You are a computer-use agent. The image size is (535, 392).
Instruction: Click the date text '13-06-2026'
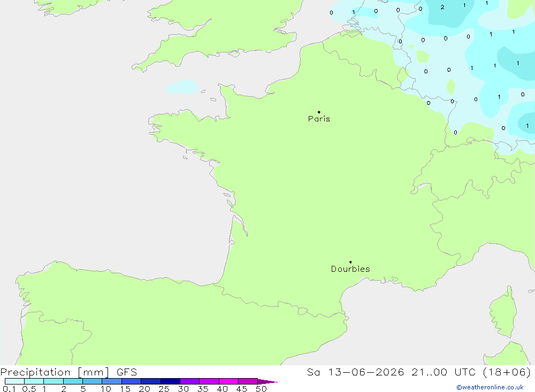coord(366,372)
